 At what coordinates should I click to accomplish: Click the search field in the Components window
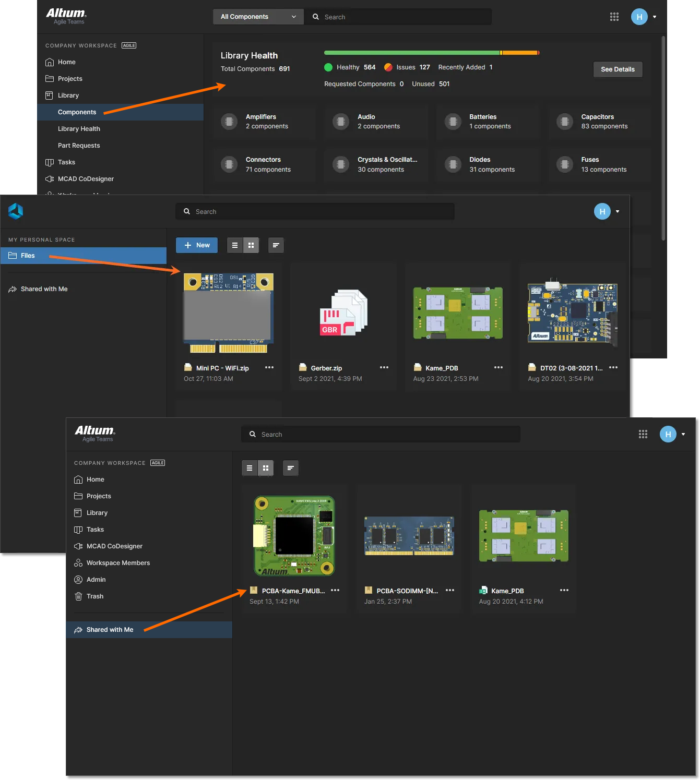pyautogui.click(x=398, y=17)
